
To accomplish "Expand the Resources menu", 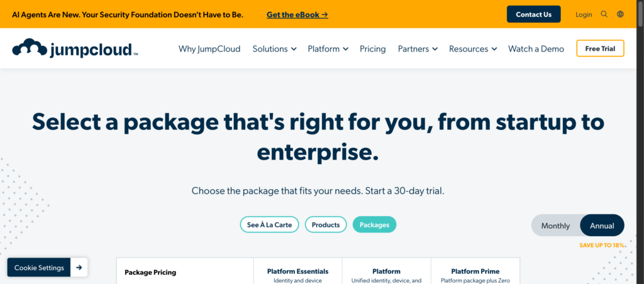I will point(473,49).
